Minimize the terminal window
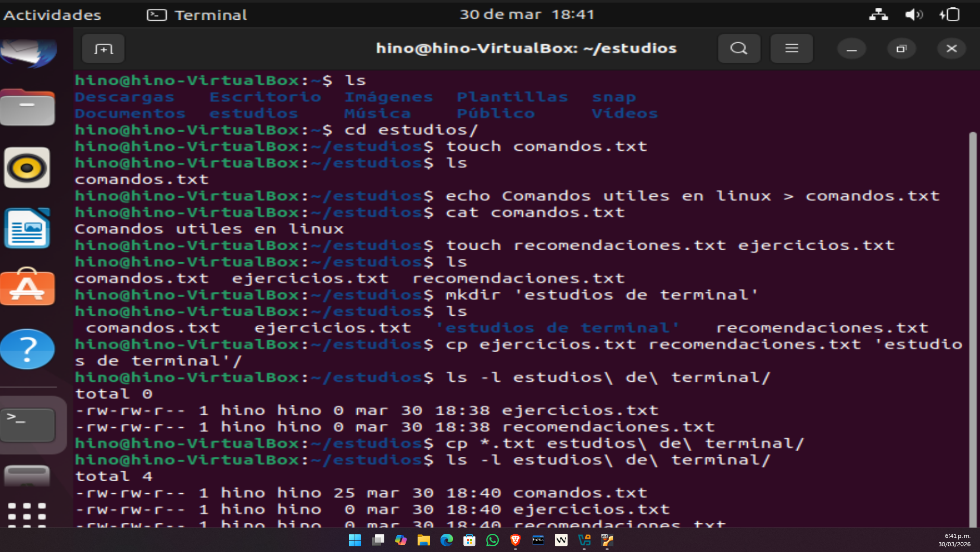Screen dimensions: 980x552 852,49
